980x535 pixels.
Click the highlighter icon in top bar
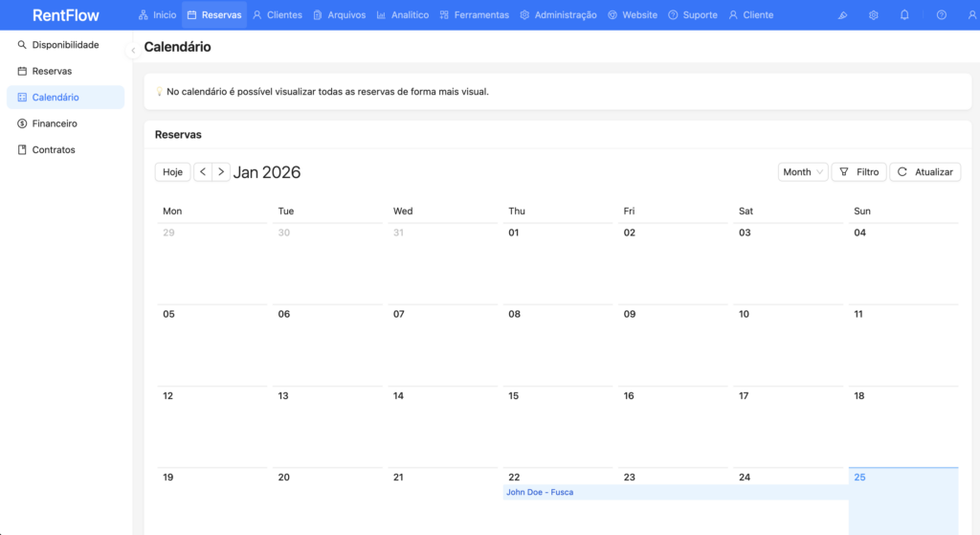point(842,15)
